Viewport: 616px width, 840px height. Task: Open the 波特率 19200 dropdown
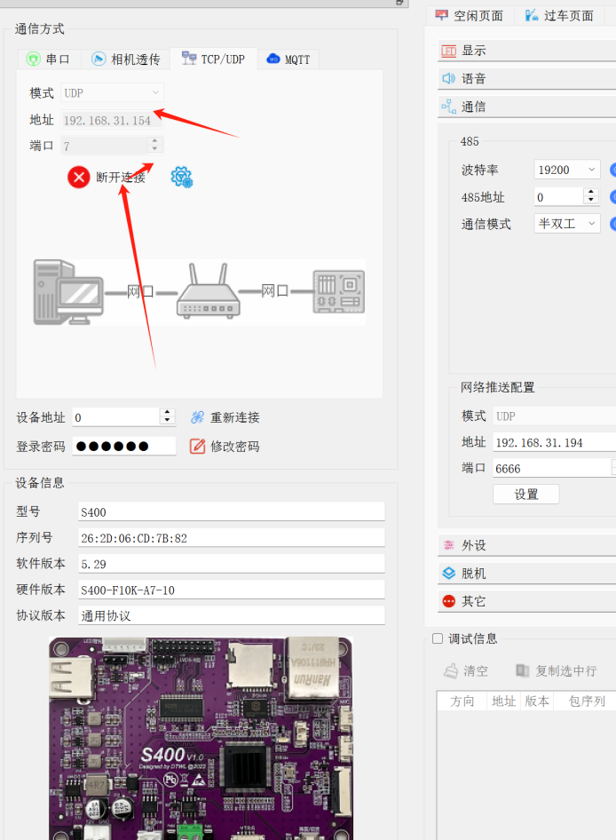click(567, 170)
